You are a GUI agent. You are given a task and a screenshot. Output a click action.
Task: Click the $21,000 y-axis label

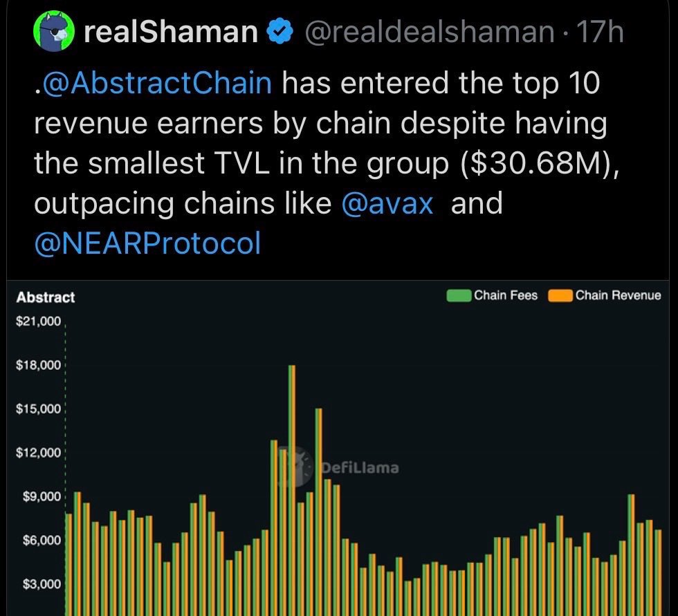click(39, 322)
